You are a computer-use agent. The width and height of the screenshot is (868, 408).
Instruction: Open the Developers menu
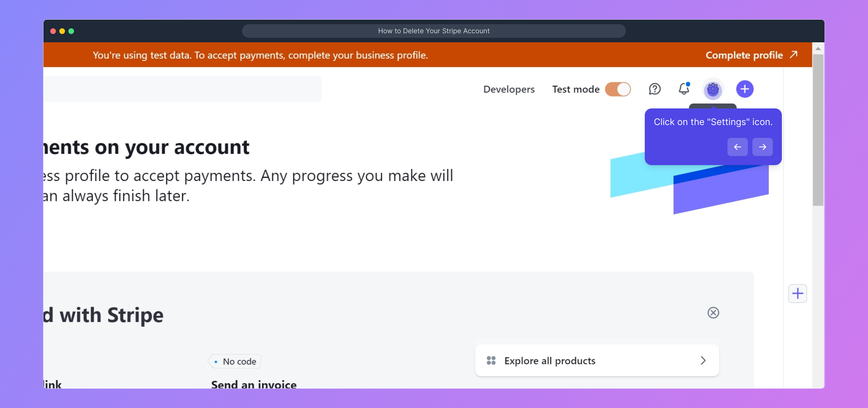coord(509,90)
